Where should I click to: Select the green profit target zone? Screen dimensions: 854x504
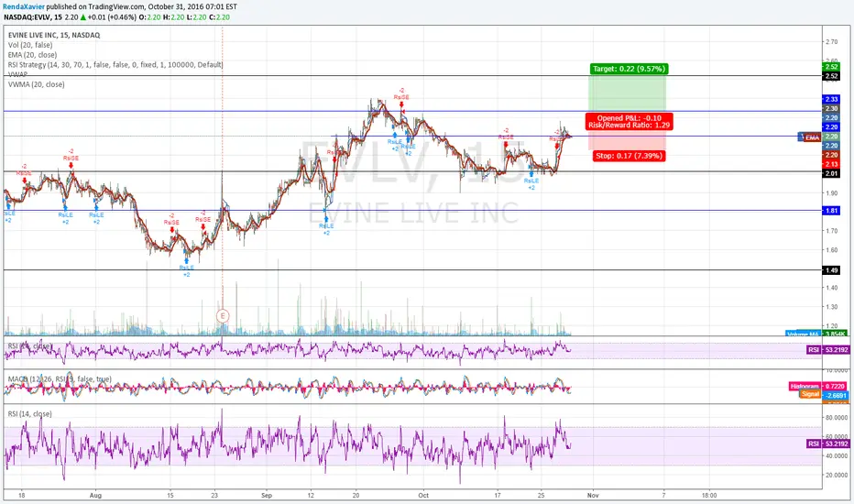tap(627, 93)
